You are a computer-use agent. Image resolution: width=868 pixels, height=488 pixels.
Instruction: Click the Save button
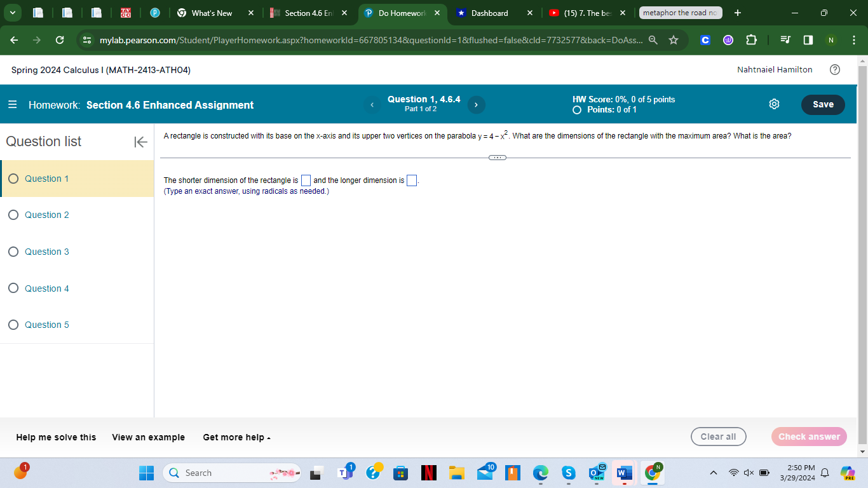(x=823, y=104)
